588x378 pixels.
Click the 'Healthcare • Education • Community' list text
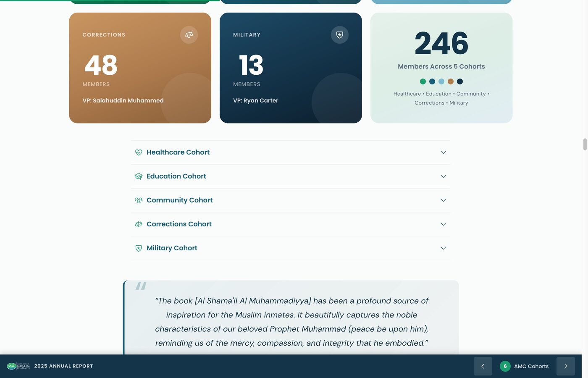[x=441, y=98]
